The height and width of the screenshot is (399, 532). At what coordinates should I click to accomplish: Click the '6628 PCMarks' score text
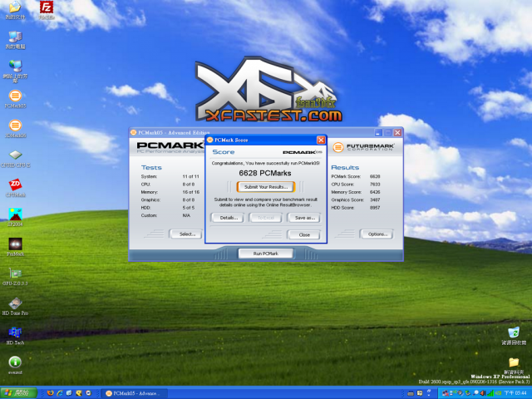coord(265,173)
